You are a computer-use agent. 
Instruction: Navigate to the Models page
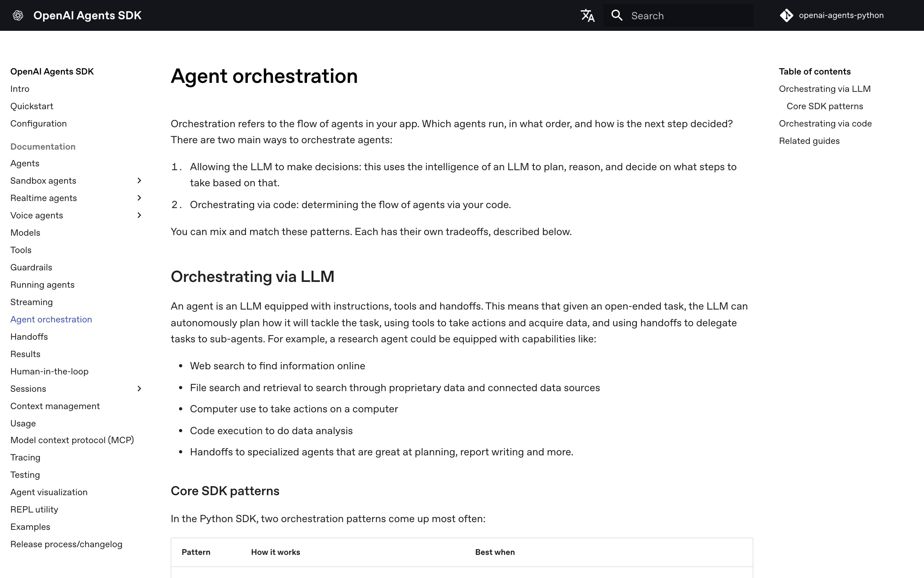coord(25,232)
